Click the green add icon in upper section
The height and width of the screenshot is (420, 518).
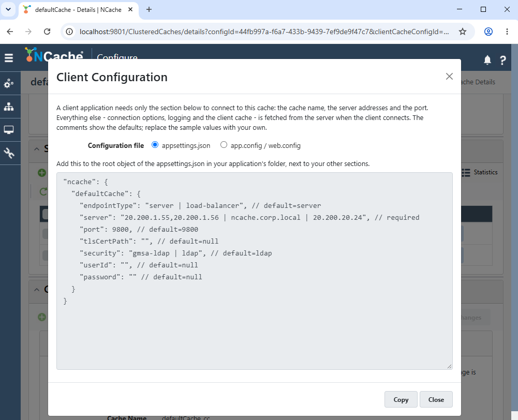[x=42, y=173]
